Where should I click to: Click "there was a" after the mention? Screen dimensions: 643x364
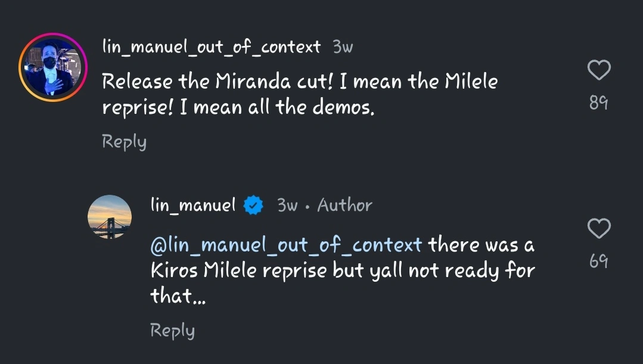(481, 245)
